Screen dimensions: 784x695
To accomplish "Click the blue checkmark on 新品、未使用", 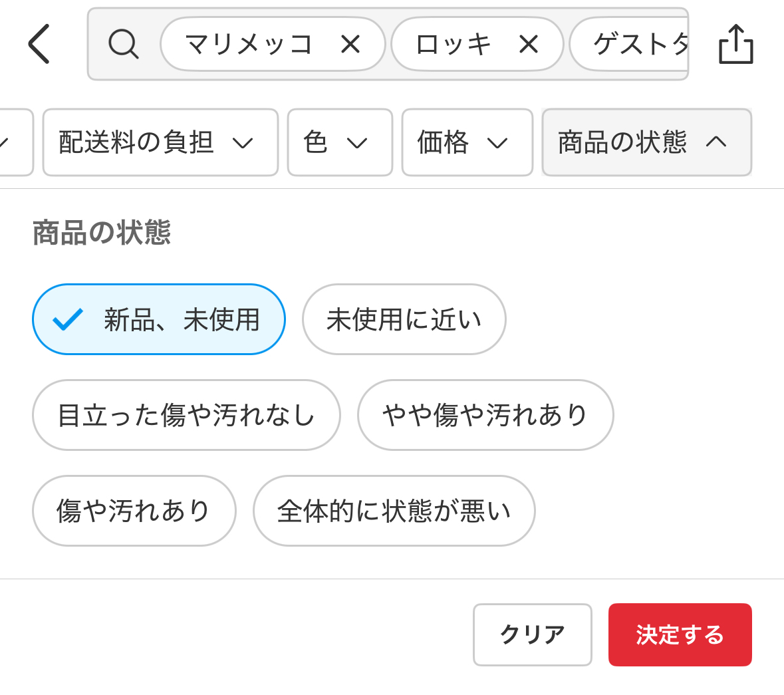I will tap(68, 320).
